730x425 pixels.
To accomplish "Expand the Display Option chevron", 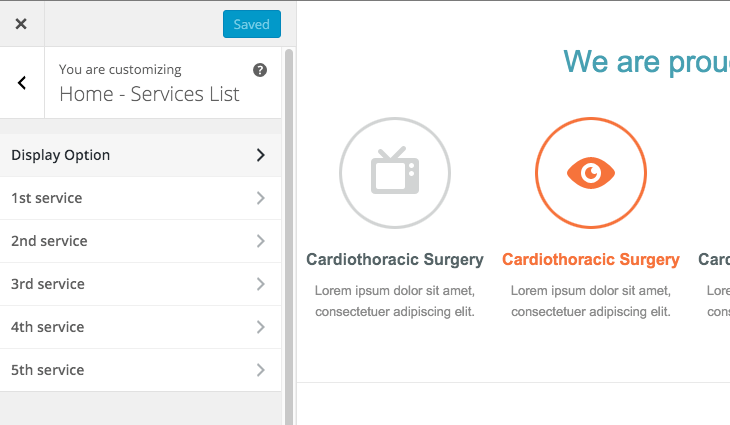I will coord(260,155).
